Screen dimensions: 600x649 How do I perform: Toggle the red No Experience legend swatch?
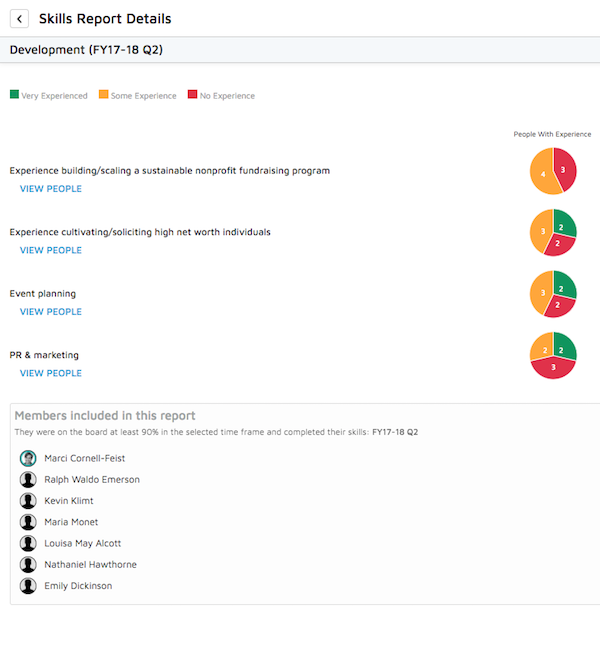(x=192, y=94)
